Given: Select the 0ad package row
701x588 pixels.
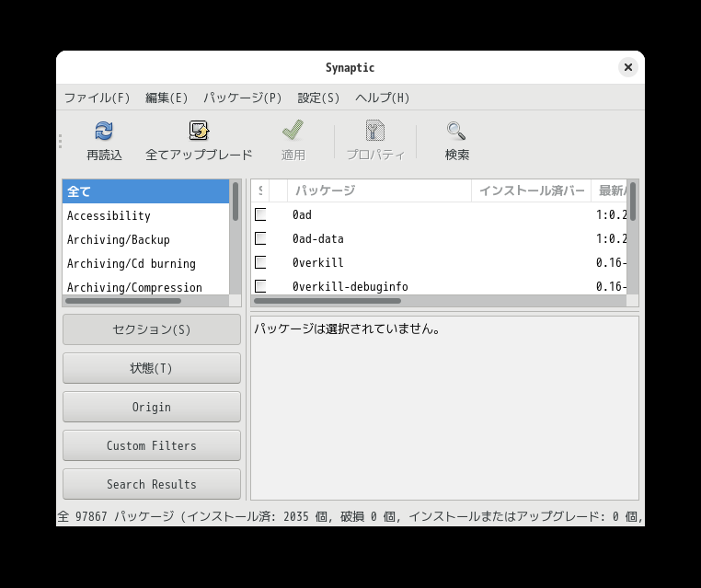Looking at the screenshot, I should pyautogui.click(x=439, y=214).
